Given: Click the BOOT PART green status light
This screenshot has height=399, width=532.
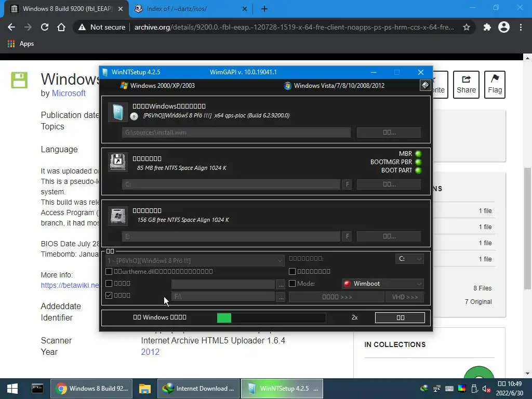Looking at the screenshot, I should click(418, 170).
